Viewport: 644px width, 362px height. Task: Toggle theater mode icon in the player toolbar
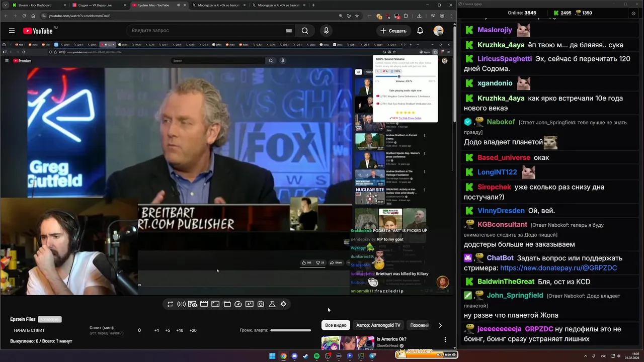(215, 304)
